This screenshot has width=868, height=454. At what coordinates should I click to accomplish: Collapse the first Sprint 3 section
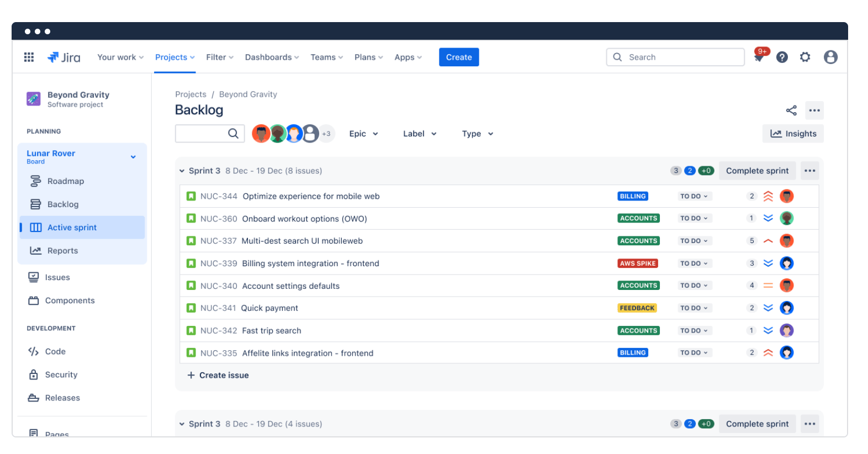tap(182, 171)
